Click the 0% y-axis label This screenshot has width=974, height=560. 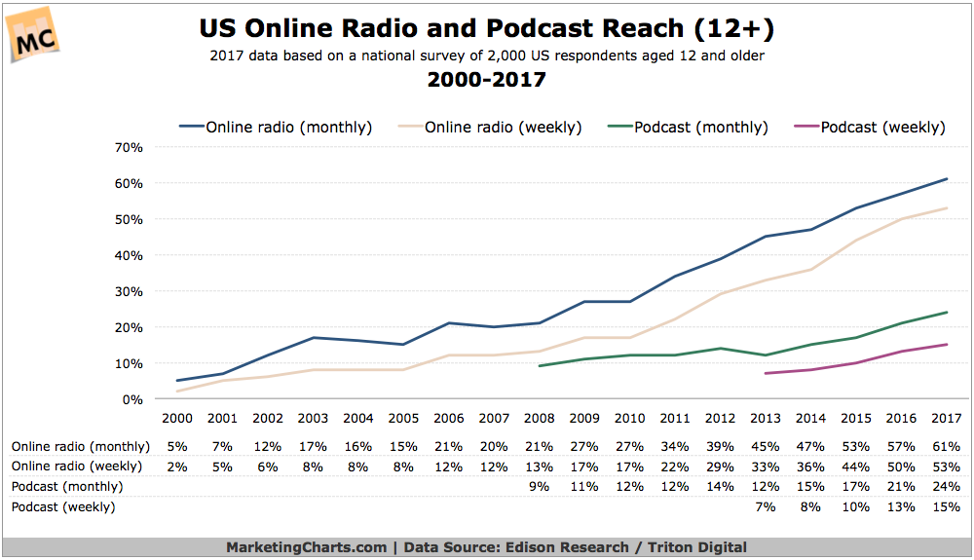click(x=132, y=400)
